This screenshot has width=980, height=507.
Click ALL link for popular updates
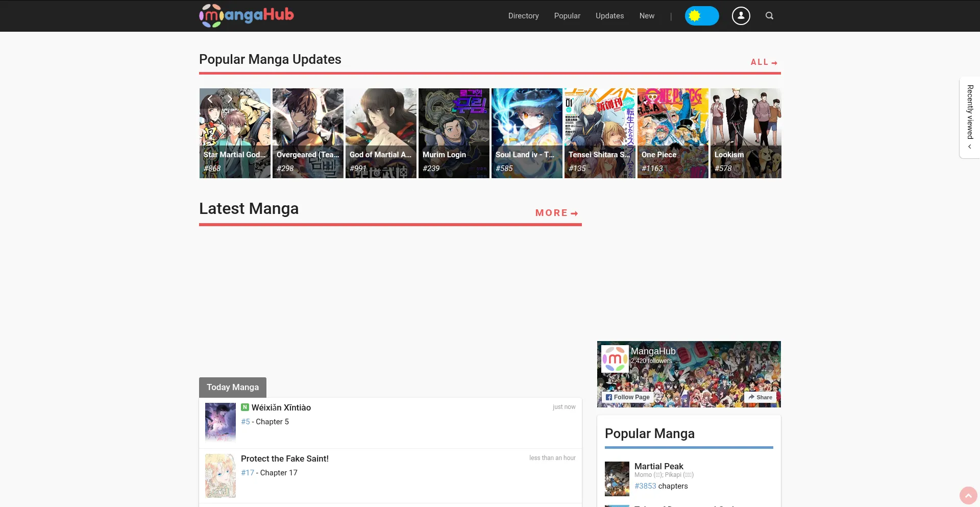coord(764,62)
